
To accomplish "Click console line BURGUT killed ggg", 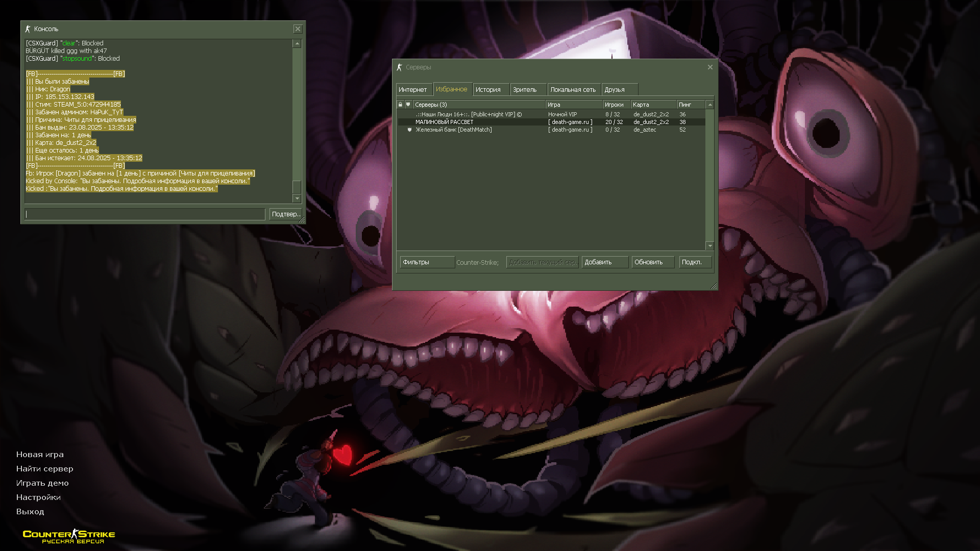I will 66,51.
